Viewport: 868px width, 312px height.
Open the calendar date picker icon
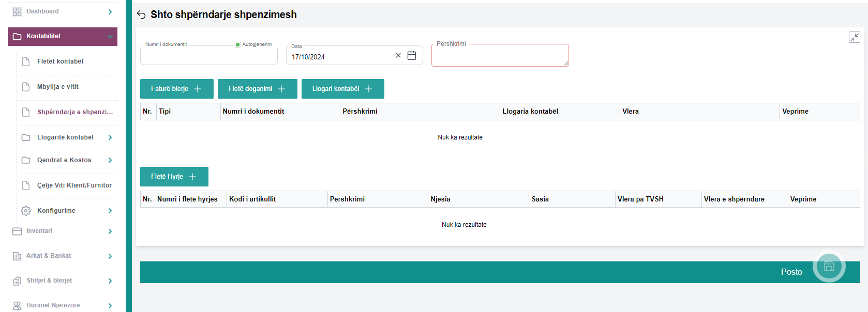click(412, 56)
